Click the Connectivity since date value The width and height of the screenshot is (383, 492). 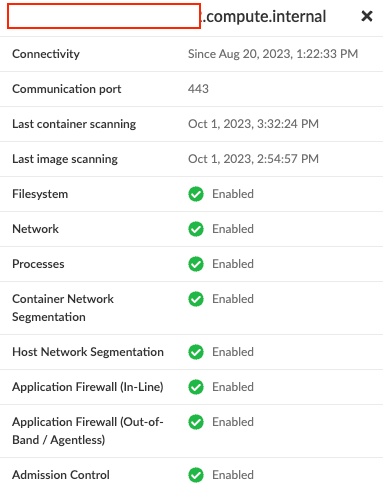(x=273, y=54)
